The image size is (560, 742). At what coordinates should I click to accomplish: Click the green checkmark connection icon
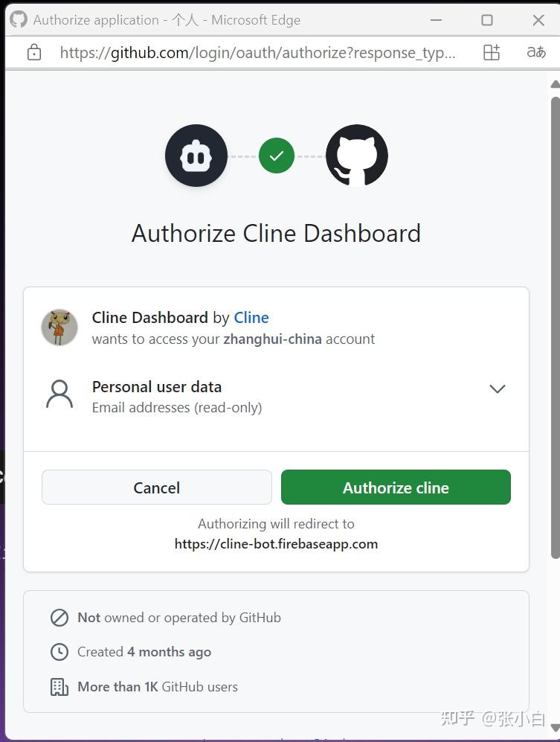tap(277, 156)
